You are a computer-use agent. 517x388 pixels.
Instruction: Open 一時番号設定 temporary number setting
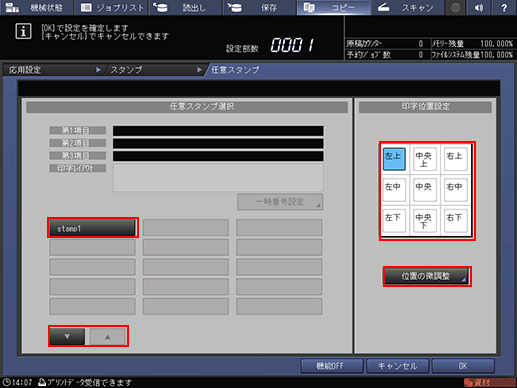280,202
